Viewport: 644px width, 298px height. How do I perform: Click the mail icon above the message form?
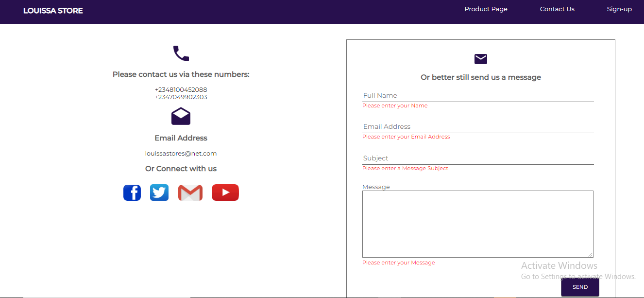point(480,59)
